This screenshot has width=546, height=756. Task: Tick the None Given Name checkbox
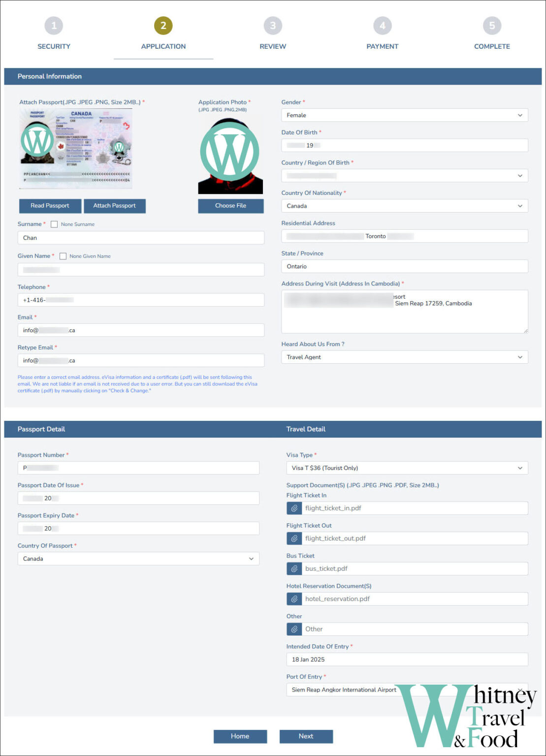[63, 256]
